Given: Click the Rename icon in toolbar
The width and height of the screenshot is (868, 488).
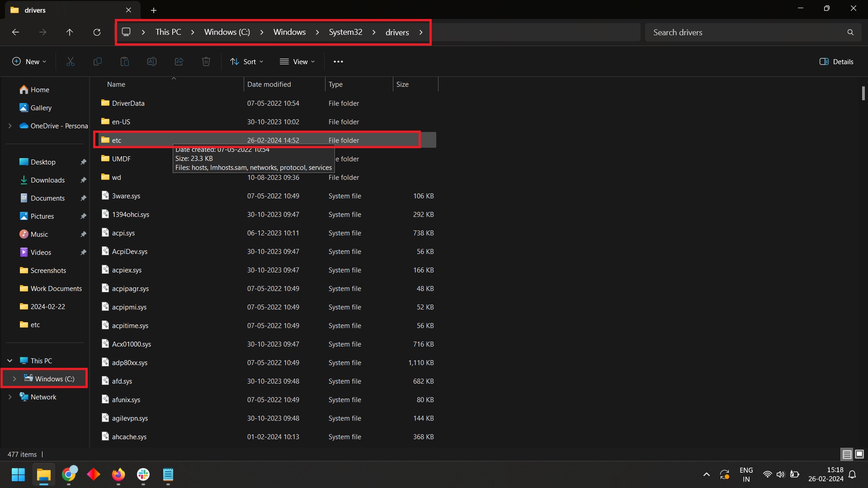Looking at the screenshot, I should click(x=151, y=61).
